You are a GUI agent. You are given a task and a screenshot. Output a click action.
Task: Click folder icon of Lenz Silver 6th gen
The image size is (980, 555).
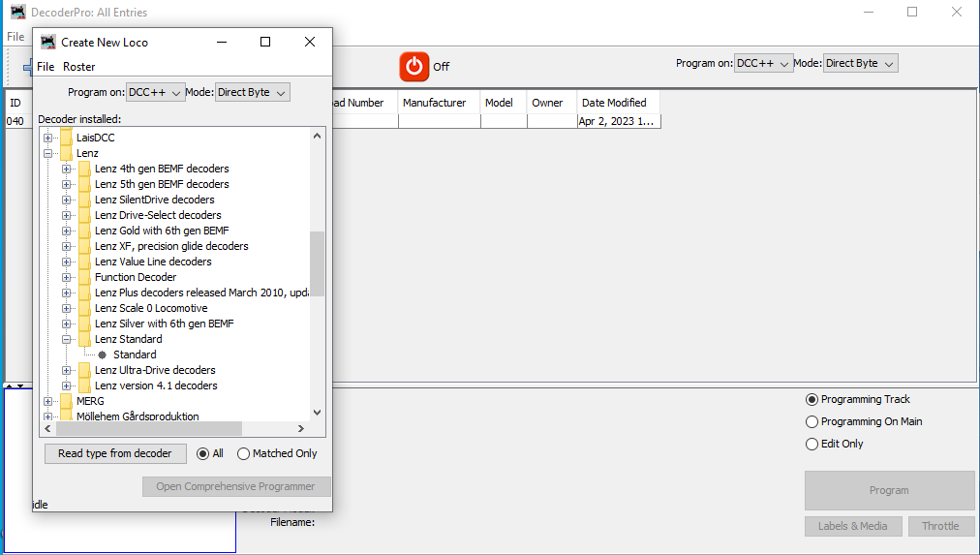pos(85,324)
